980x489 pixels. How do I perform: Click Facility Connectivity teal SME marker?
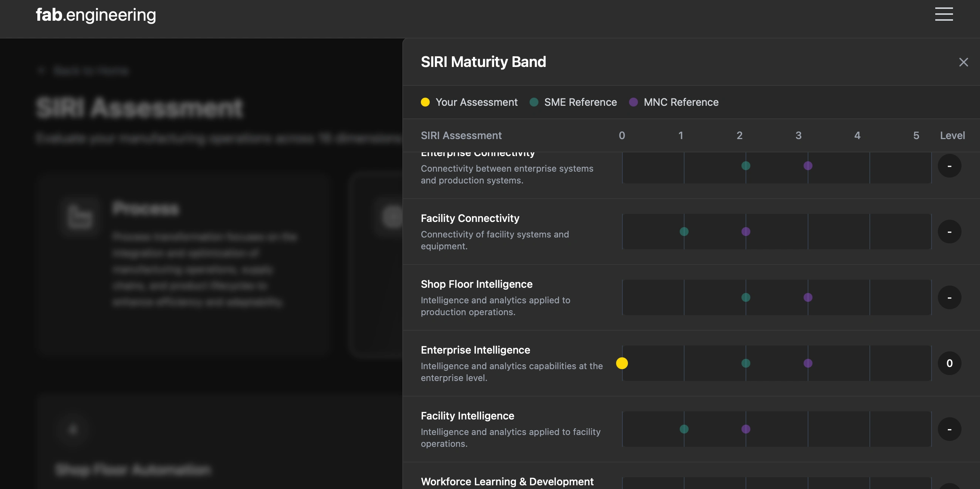tap(684, 232)
